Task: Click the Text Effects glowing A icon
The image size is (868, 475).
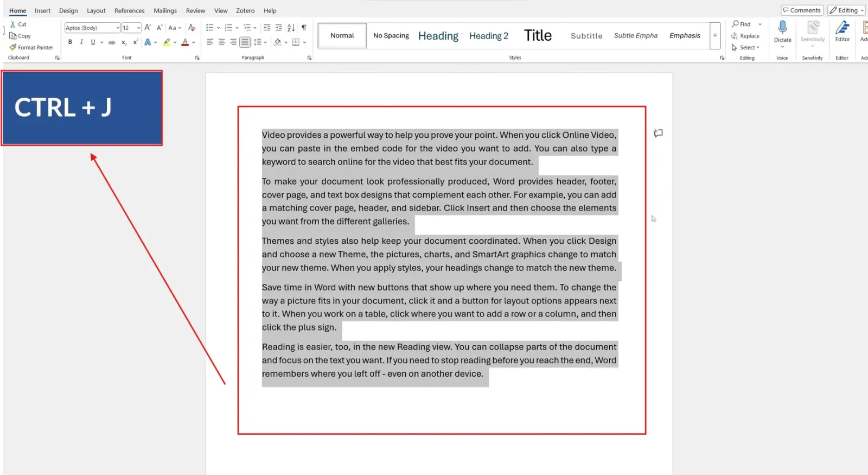Action: (148, 42)
